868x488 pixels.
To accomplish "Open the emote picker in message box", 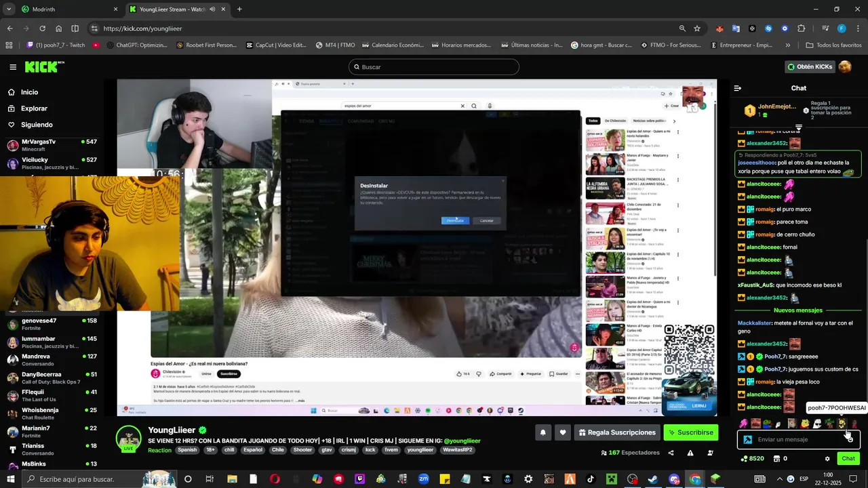I will [850, 440].
